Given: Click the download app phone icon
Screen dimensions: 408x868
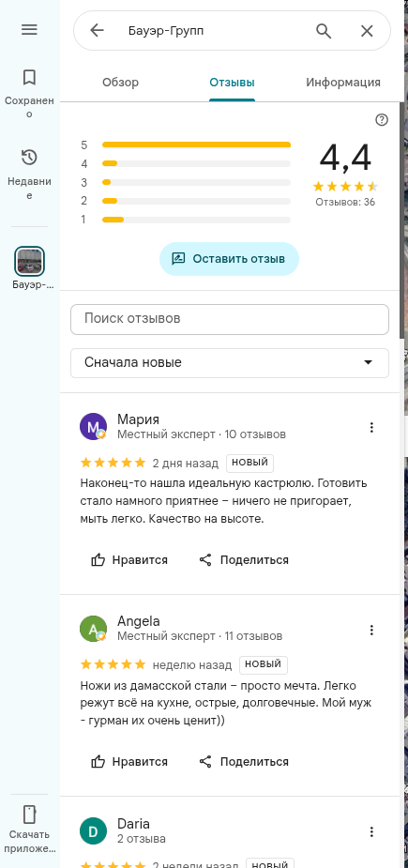Looking at the screenshot, I should point(29,815).
